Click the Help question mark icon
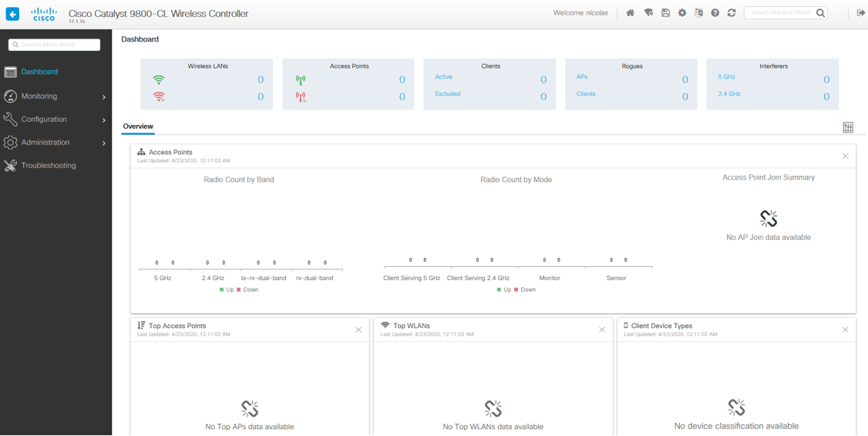The height and width of the screenshot is (436, 868). click(715, 13)
